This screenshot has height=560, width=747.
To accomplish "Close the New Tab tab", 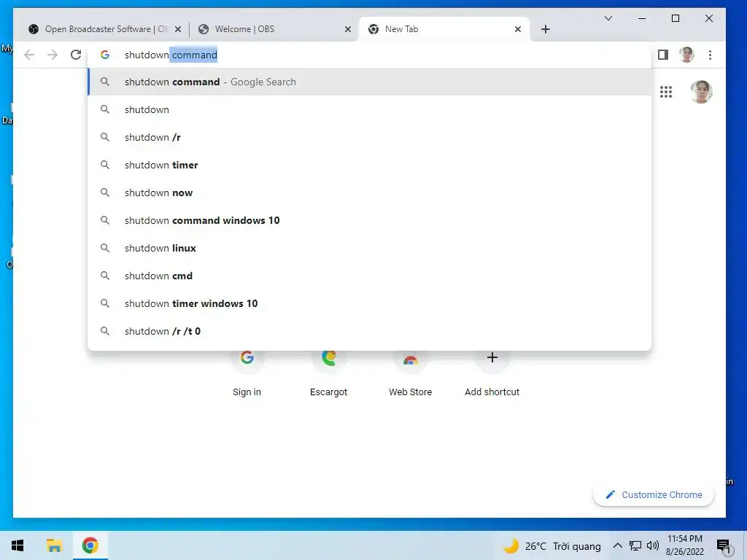I will 518,29.
